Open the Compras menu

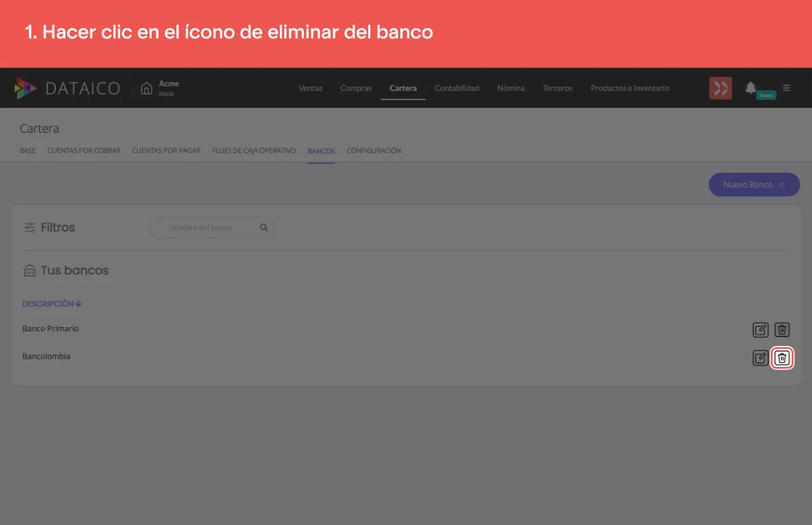click(356, 88)
